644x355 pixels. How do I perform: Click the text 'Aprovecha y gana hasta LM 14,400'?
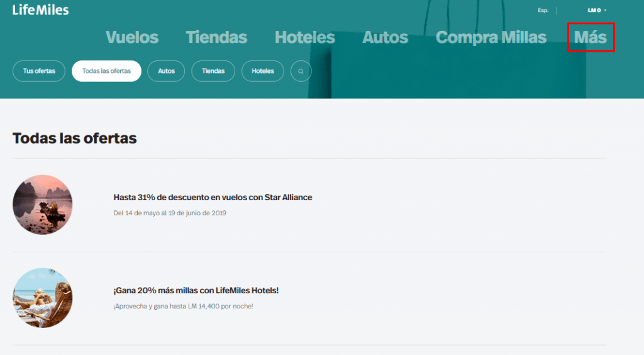[167, 306]
